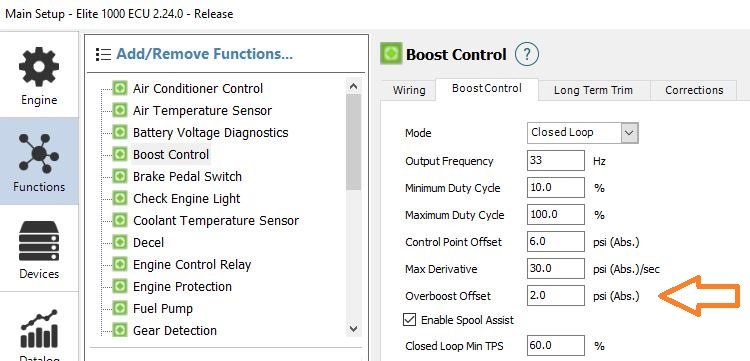Toggle the Enable Spool Assist checkbox

click(x=409, y=320)
